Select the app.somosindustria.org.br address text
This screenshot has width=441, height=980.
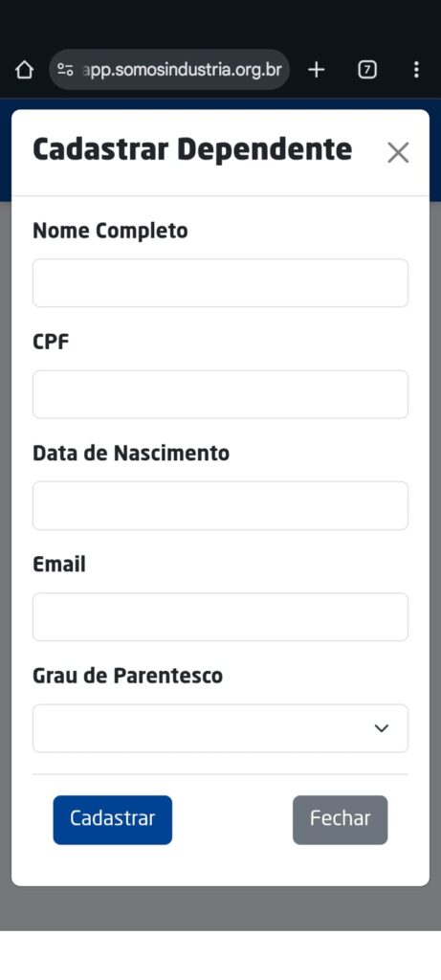click(x=182, y=70)
